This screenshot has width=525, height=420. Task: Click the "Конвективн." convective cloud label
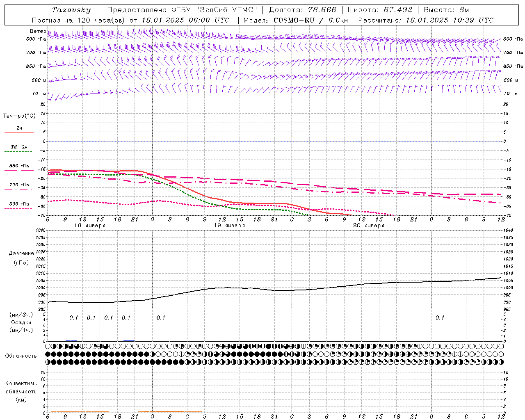21,383
